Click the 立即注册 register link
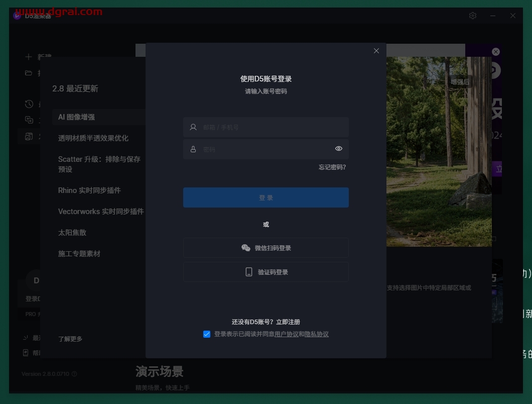 (x=288, y=322)
